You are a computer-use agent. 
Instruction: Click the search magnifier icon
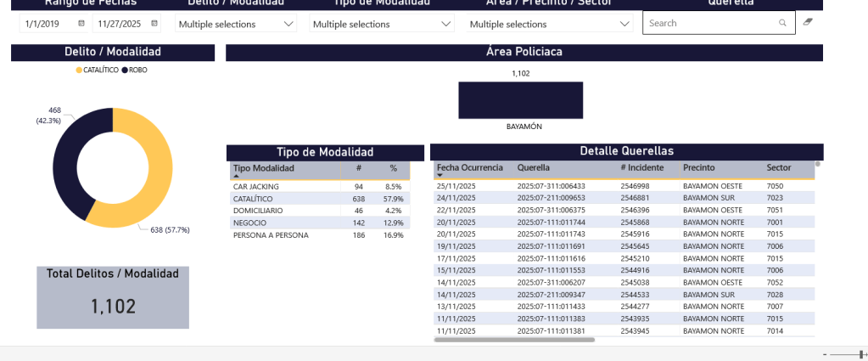(x=782, y=24)
